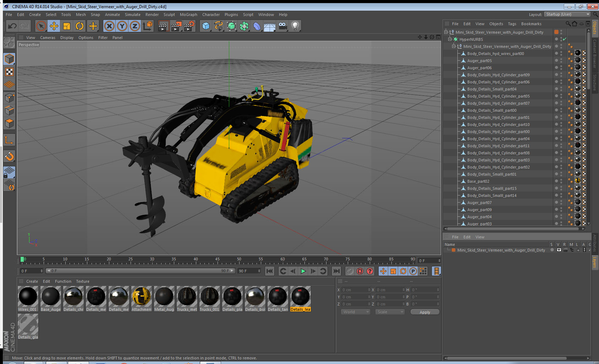This screenshot has width=599, height=364.
Task: Open the spline pen tool icon
Action: 219,26
